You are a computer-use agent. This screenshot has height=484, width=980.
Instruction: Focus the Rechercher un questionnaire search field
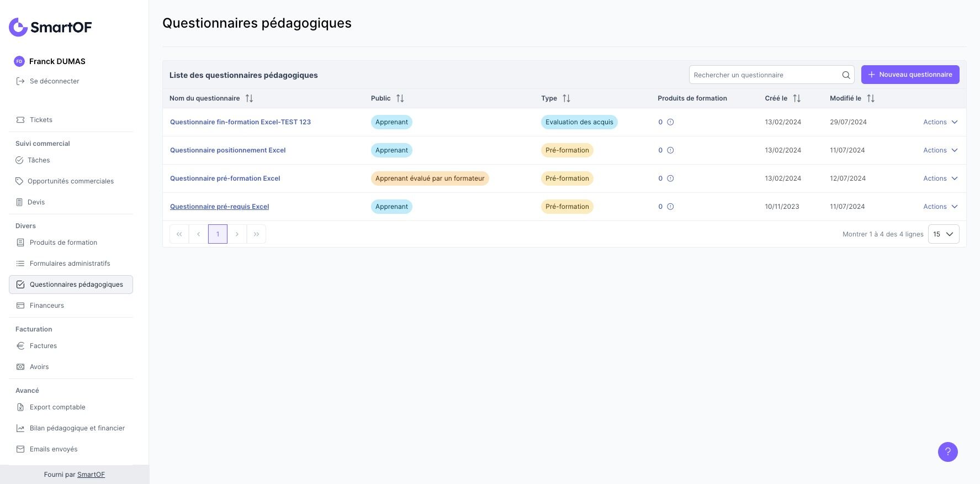(765, 75)
